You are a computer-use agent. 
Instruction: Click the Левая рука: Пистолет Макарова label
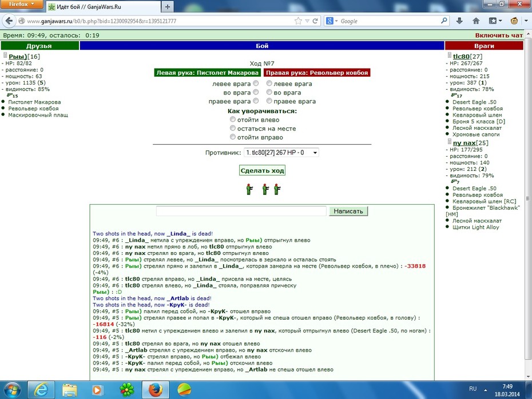[x=207, y=73]
